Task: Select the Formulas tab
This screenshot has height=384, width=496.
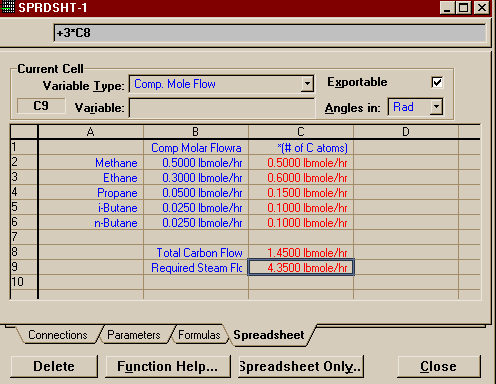Action: (x=199, y=335)
